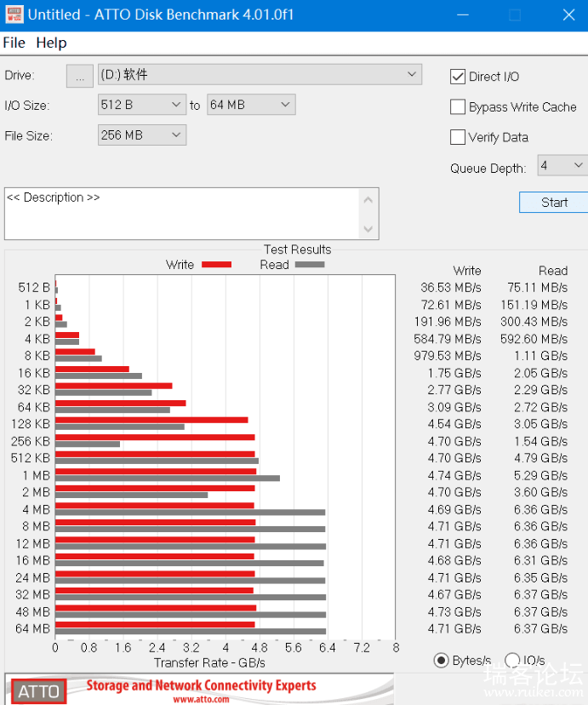Select the IO/s radio button
588x705 pixels.
click(x=512, y=660)
